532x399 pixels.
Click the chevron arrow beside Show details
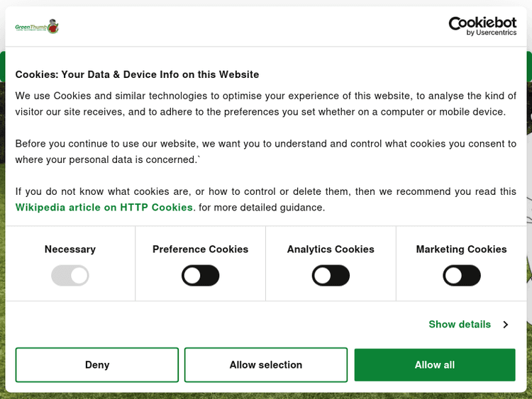[x=506, y=325]
